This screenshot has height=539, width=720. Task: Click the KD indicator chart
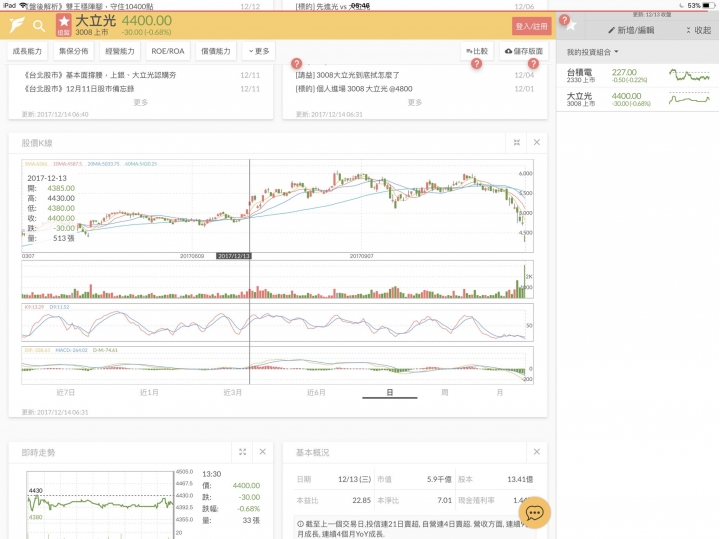click(277, 322)
